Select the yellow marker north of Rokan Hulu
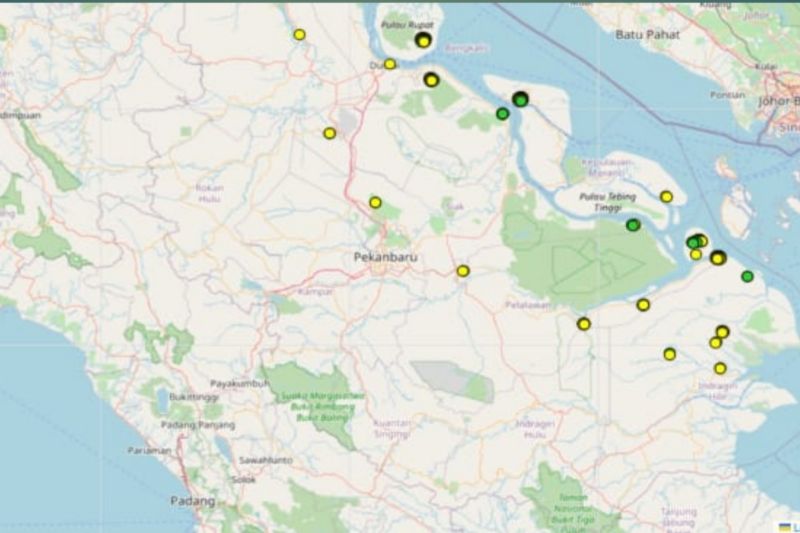The height and width of the screenshot is (533, 800). pos(329,133)
